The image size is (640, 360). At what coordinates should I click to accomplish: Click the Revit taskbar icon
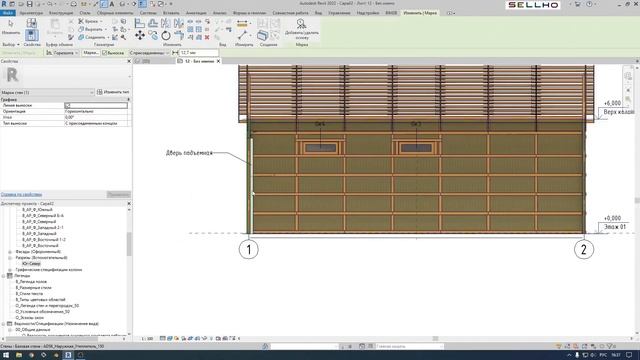pyautogui.click(x=68, y=355)
